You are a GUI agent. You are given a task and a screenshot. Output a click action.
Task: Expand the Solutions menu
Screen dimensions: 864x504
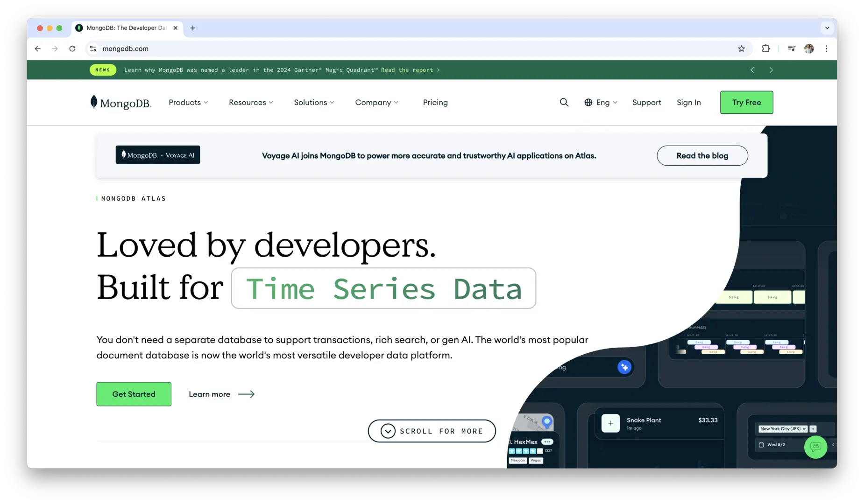coord(314,102)
